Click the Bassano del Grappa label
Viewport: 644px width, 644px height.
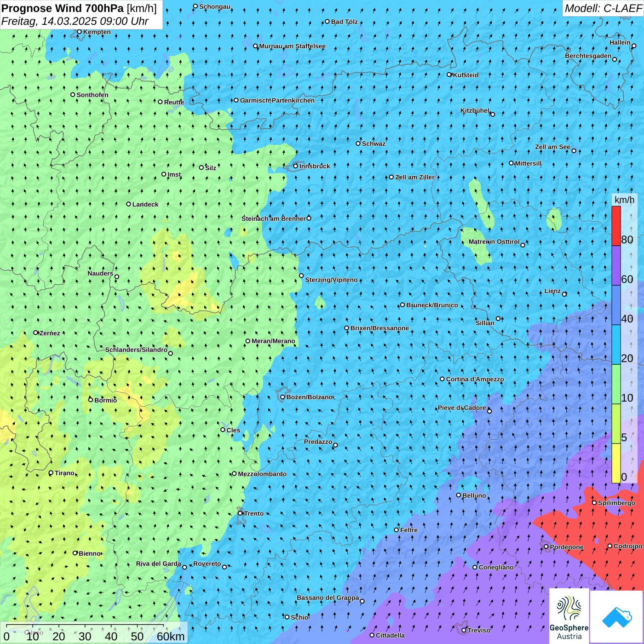(328, 598)
